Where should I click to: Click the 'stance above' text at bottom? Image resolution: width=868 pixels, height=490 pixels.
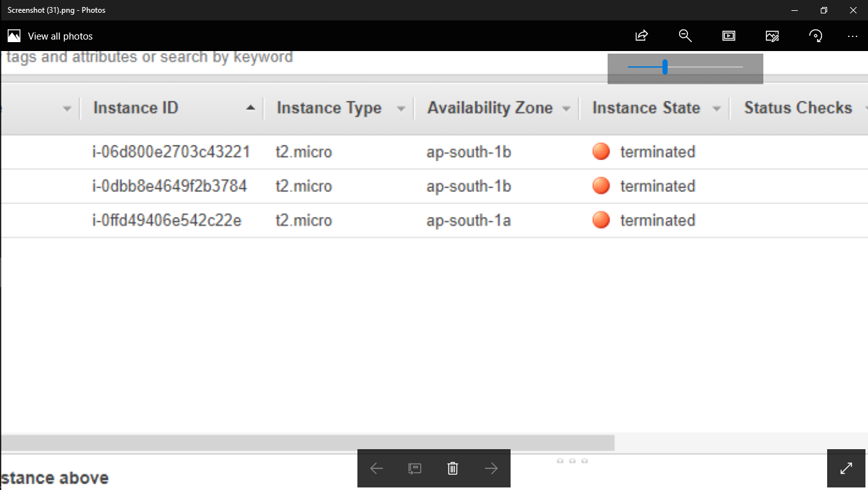click(x=55, y=478)
